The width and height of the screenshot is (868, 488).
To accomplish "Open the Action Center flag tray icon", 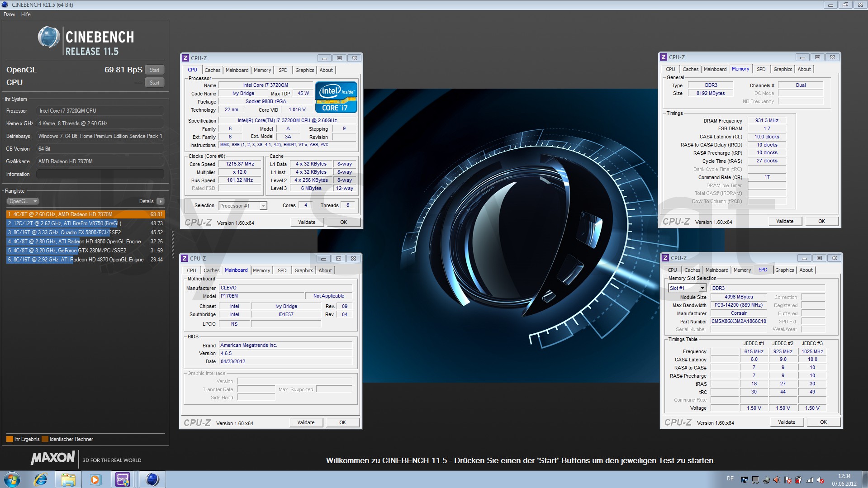I will coord(787,480).
